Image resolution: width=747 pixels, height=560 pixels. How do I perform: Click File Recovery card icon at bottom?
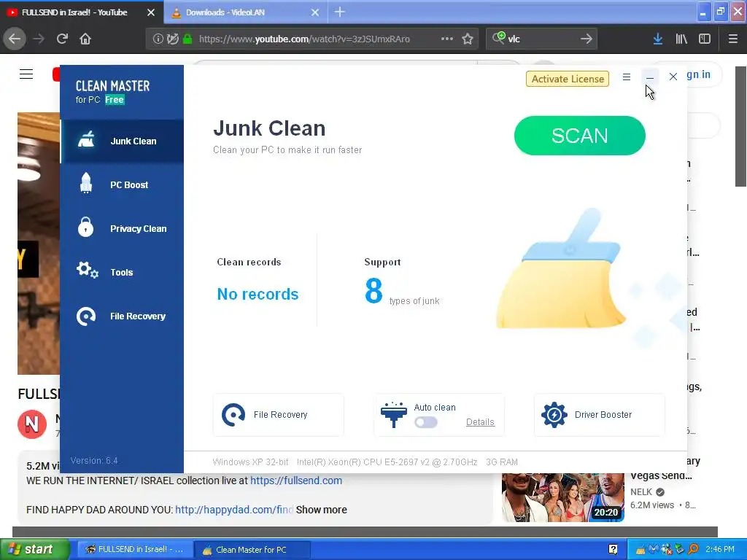tap(233, 415)
